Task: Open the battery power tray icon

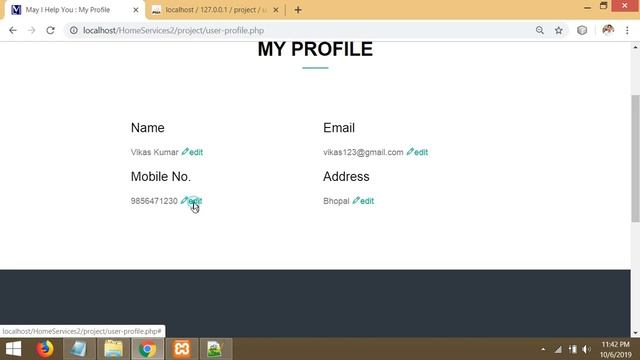Action: (x=573, y=349)
